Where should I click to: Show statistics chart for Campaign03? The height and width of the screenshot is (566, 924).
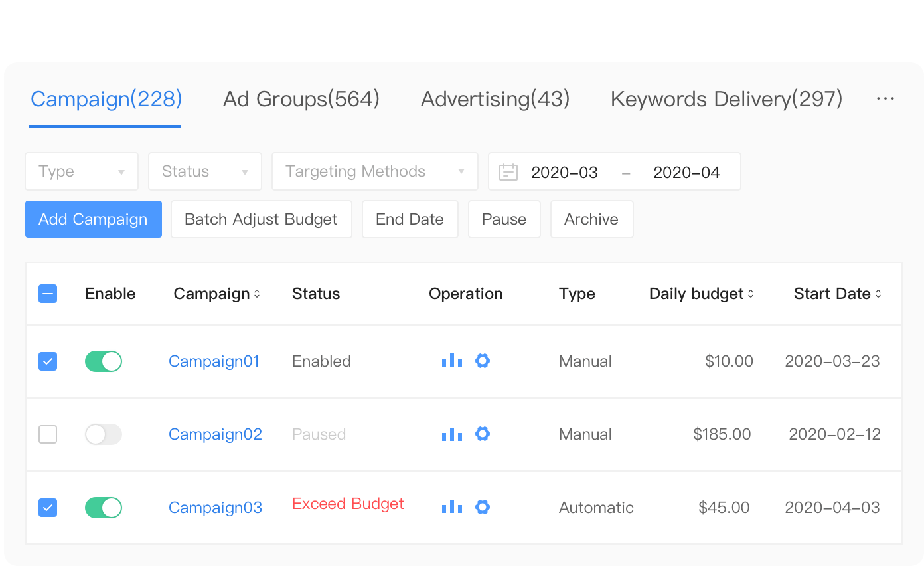point(452,507)
